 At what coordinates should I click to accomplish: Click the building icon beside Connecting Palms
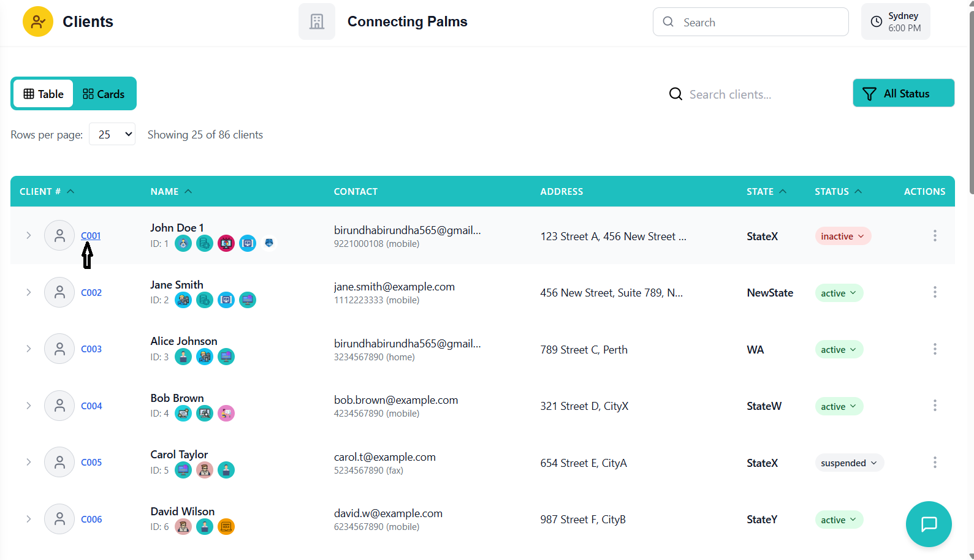(316, 22)
